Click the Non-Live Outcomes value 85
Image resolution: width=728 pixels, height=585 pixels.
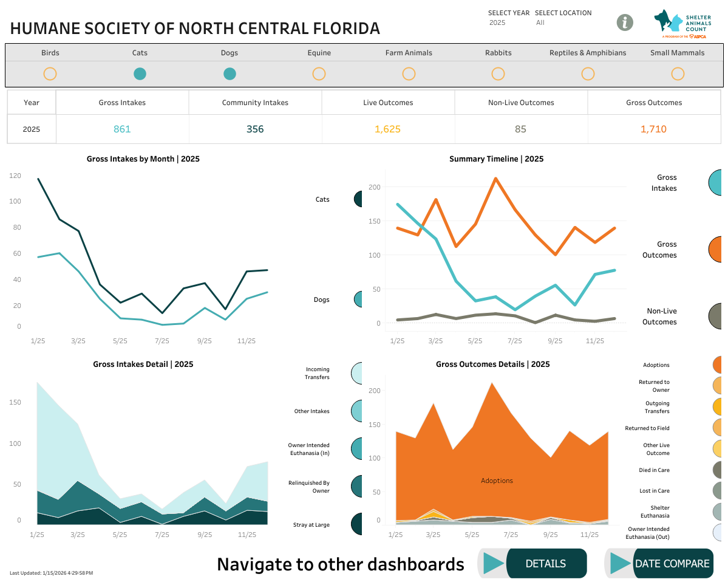pyautogui.click(x=520, y=129)
